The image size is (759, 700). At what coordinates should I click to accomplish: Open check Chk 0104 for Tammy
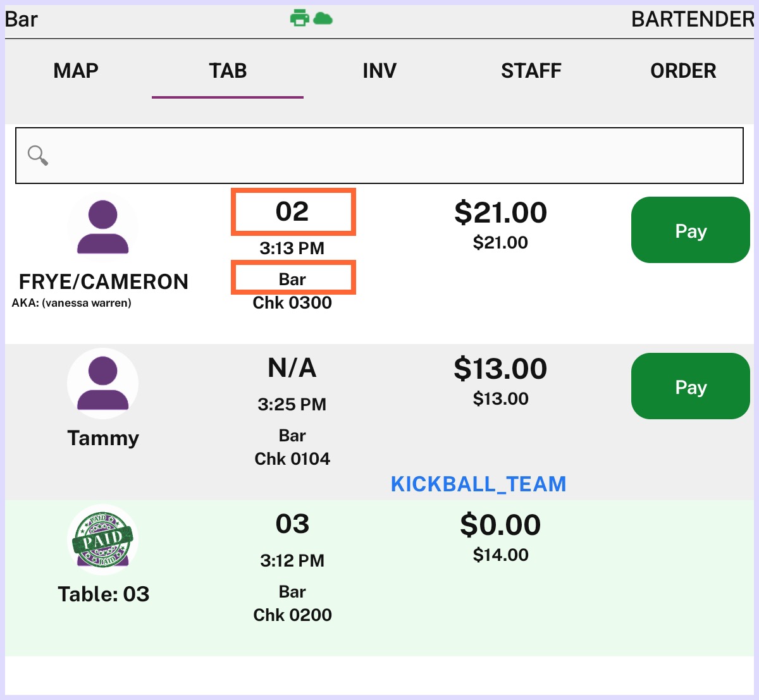click(292, 459)
